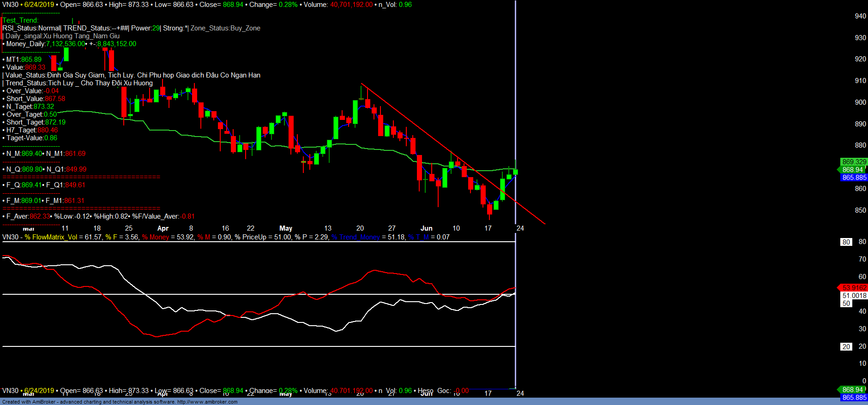Click the boxed 20 level marker
The width and height of the screenshot is (868, 405).
[x=846, y=347]
